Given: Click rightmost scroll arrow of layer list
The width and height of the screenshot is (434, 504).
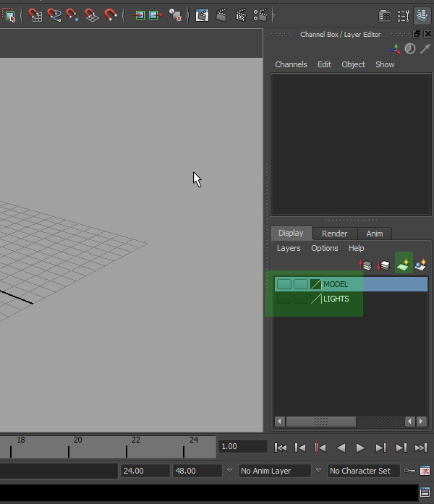Looking at the screenshot, I should pos(421,421).
